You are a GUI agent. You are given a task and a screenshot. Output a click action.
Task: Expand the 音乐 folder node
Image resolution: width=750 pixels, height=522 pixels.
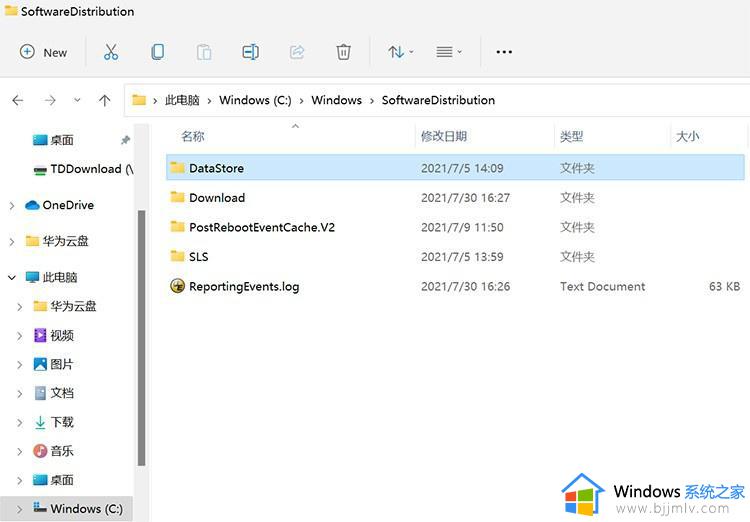tap(20, 452)
